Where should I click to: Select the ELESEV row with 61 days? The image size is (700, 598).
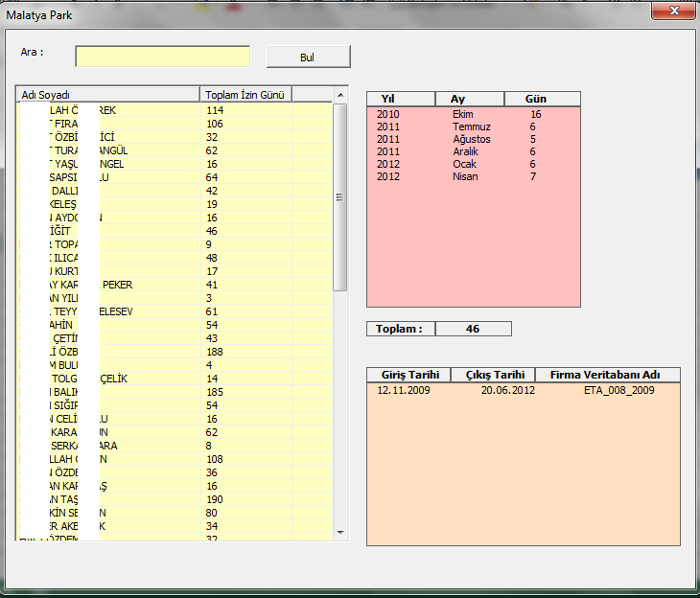coord(175,311)
